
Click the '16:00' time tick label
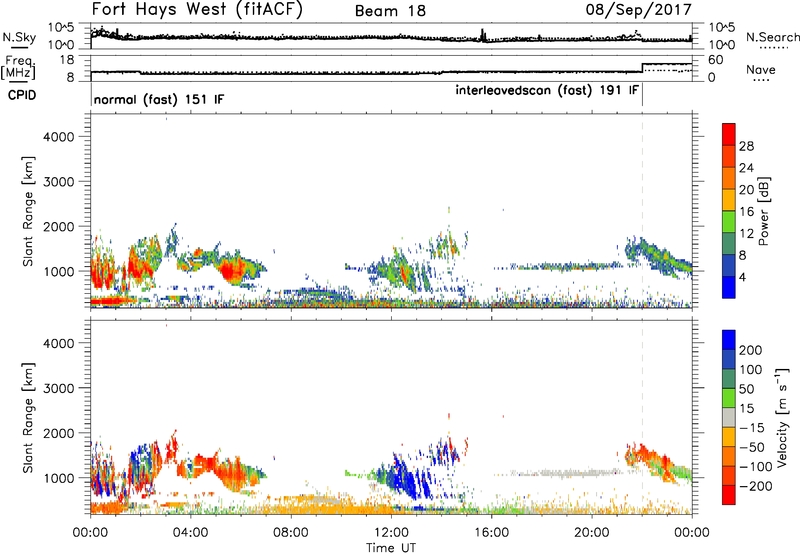coord(491,533)
